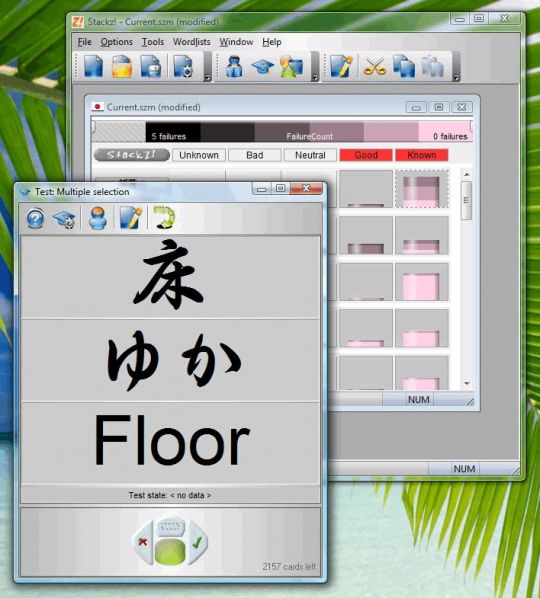Open the Options menu

coord(117,42)
